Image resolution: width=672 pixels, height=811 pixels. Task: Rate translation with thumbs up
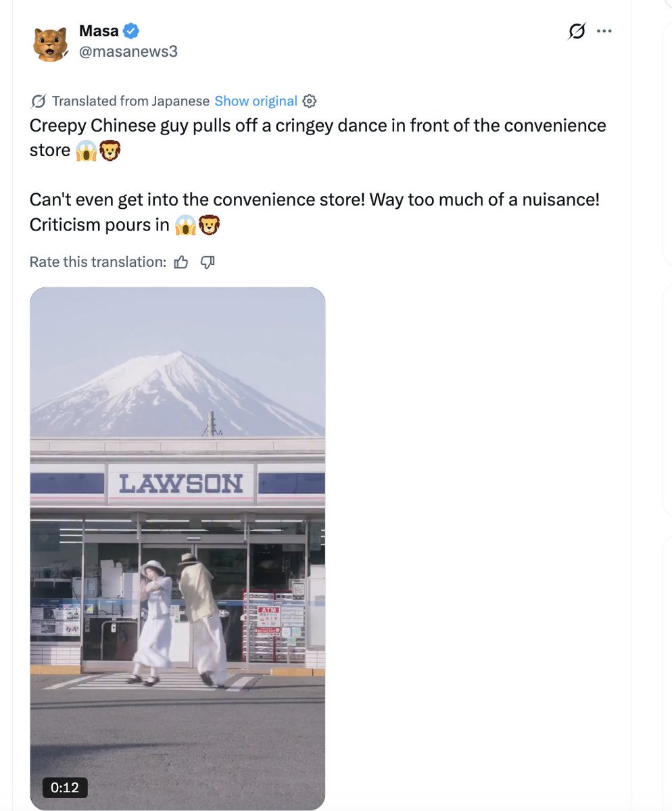(x=181, y=262)
